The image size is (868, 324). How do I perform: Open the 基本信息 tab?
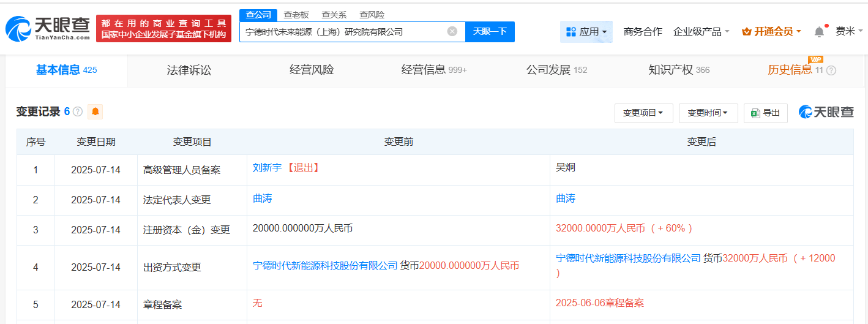click(x=66, y=70)
